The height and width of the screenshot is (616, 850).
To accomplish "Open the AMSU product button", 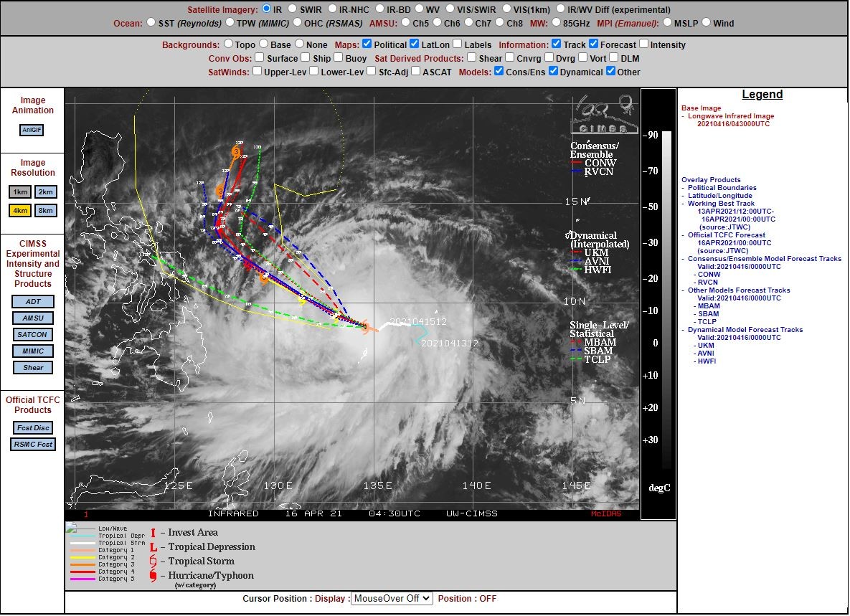I will point(33,318).
